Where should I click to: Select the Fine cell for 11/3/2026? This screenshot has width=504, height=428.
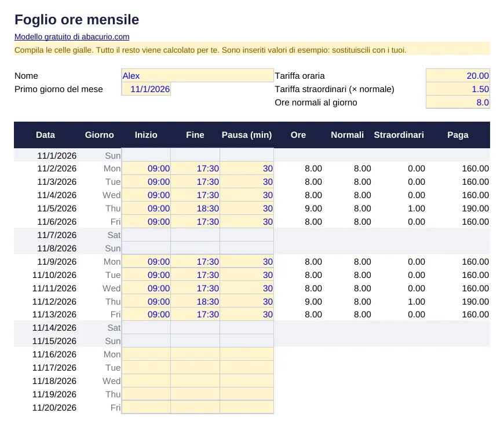click(195, 181)
